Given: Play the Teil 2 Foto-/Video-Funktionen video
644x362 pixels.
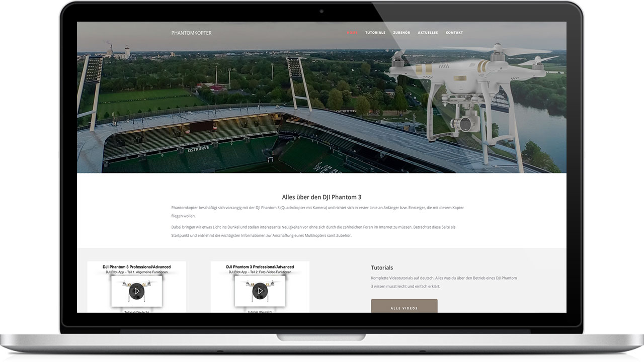Looking at the screenshot, I should point(260,290).
